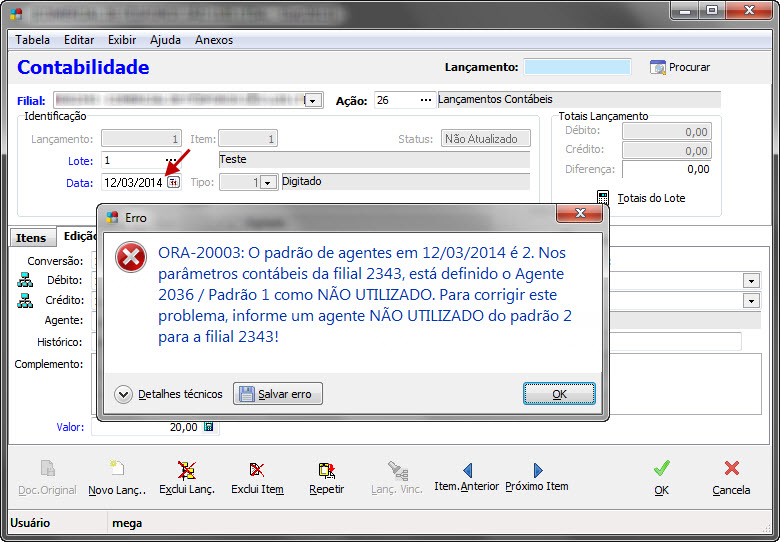Click the Cancela red X icon

(x=731, y=469)
